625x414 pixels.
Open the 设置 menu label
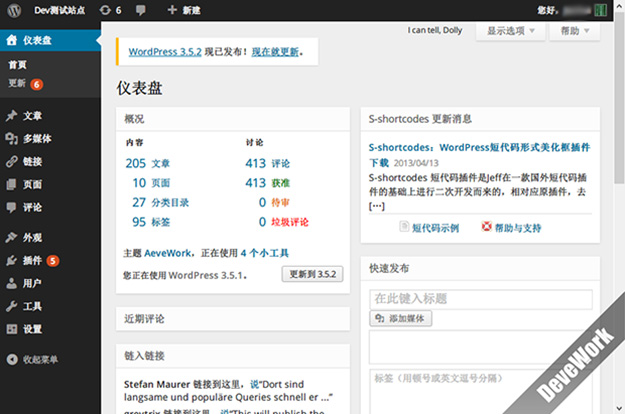click(x=32, y=329)
